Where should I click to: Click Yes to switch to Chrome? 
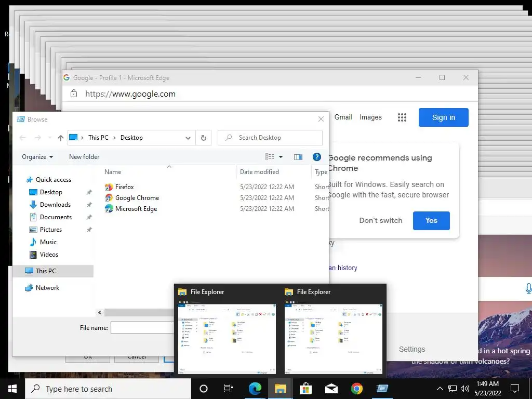431,220
